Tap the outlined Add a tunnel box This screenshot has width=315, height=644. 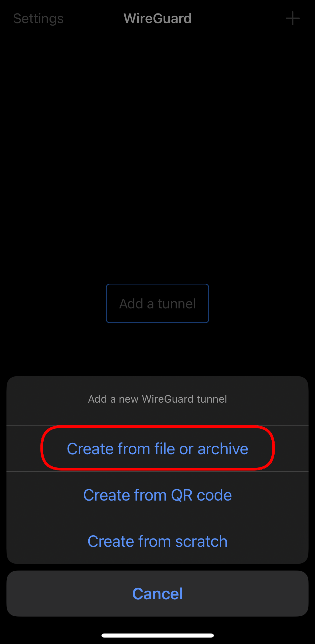coord(157,303)
